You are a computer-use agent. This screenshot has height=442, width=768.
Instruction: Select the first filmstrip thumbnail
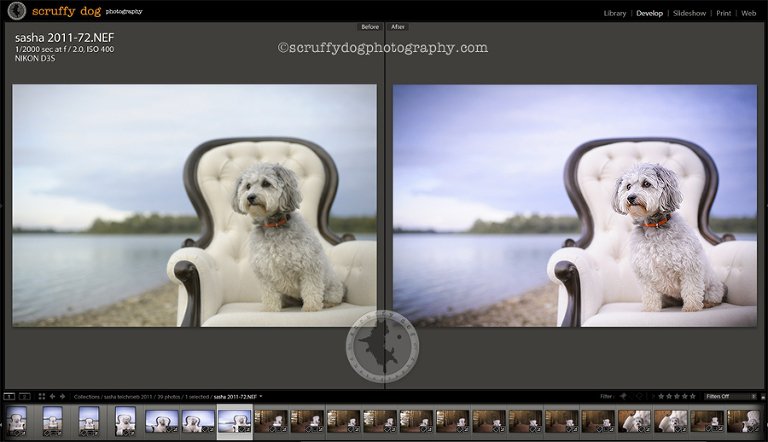tap(17, 420)
